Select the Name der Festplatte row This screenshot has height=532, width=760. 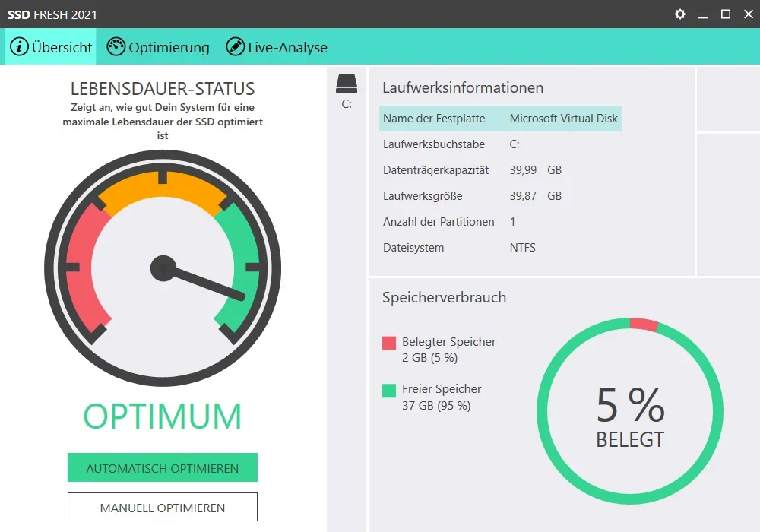[x=500, y=119]
